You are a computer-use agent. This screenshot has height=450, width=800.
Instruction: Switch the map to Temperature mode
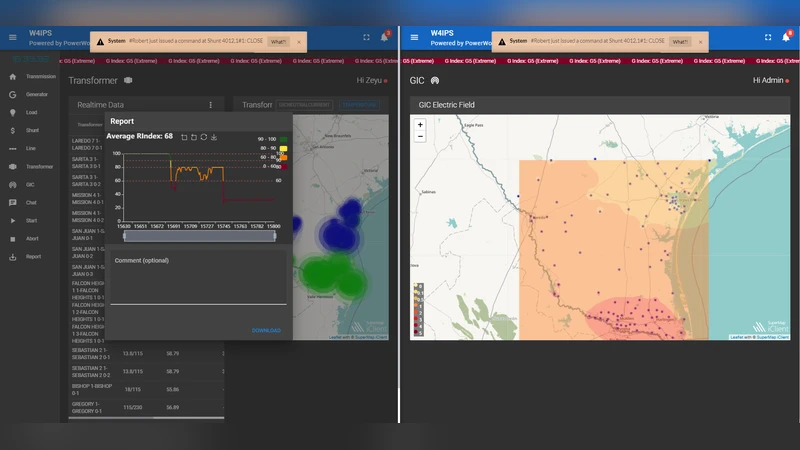[x=357, y=104]
